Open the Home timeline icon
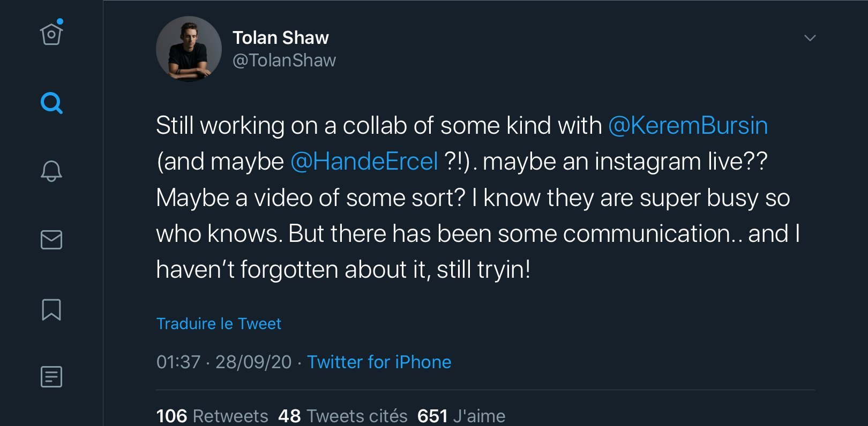This screenshot has height=426, width=868. point(51,35)
